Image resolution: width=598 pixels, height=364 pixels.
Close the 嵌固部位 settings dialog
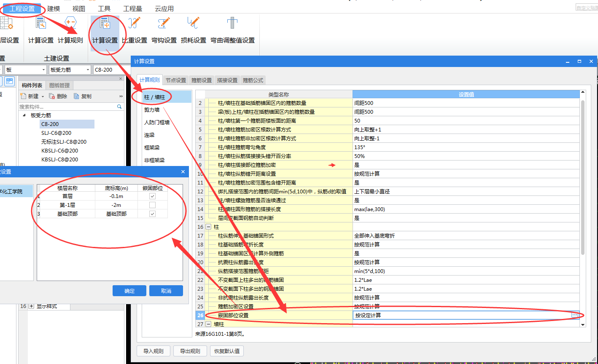(x=183, y=172)
